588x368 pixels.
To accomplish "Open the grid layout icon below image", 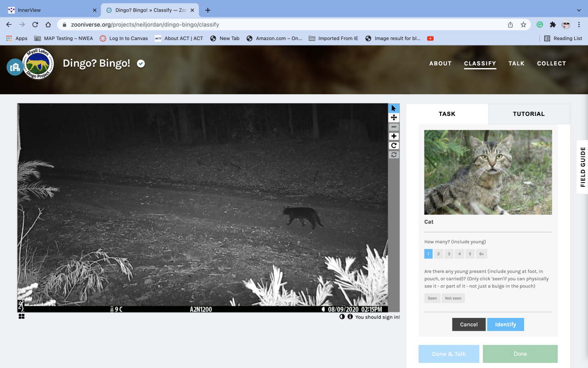I will coord(22,316).
